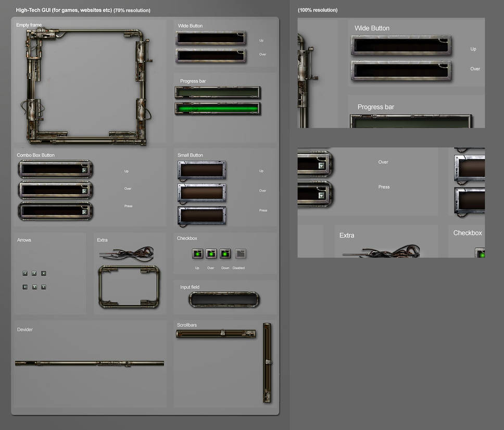The width and height of the screenshot is (504, 430).
Task: Click the middle left-pointing arrow in Arrows
Action: [x=34, y=273]
